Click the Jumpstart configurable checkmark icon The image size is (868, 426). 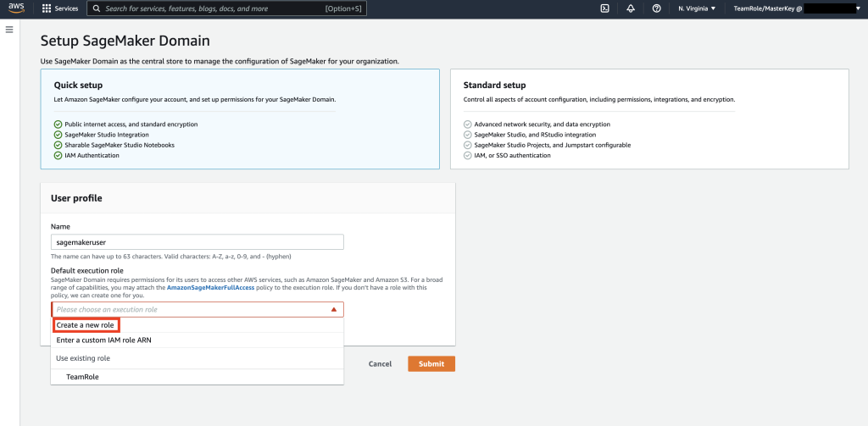468,145
